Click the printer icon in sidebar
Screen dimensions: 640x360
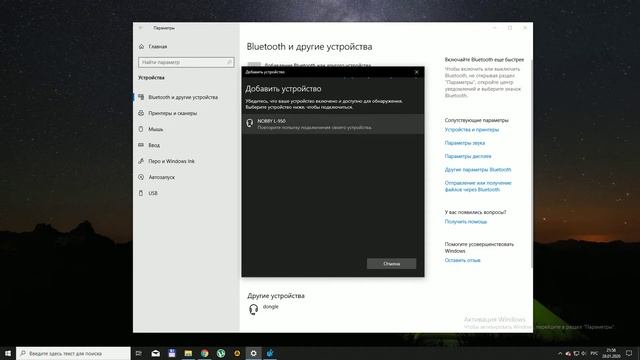click(141, 113)
